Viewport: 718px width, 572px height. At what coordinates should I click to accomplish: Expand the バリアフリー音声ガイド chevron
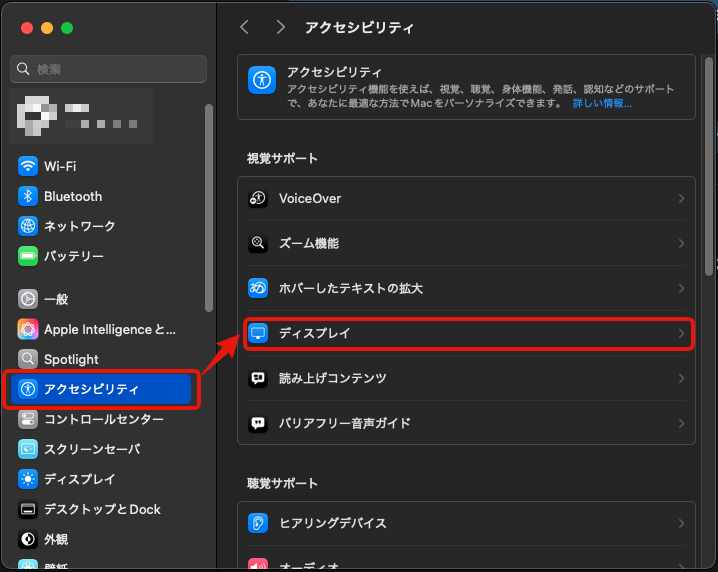click(681, 423)
